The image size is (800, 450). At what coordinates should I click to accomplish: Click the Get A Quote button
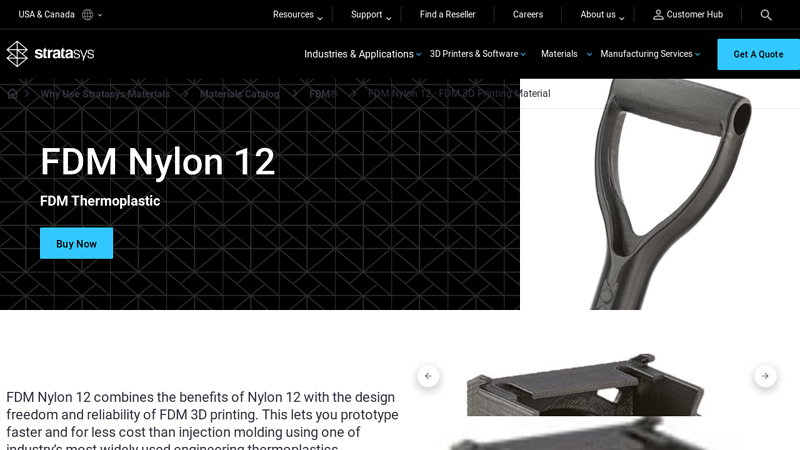tap(758, 54)
